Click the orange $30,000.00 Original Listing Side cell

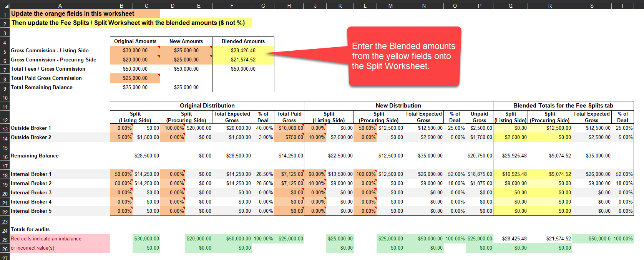pyautogui.click(x=135, y=51)
